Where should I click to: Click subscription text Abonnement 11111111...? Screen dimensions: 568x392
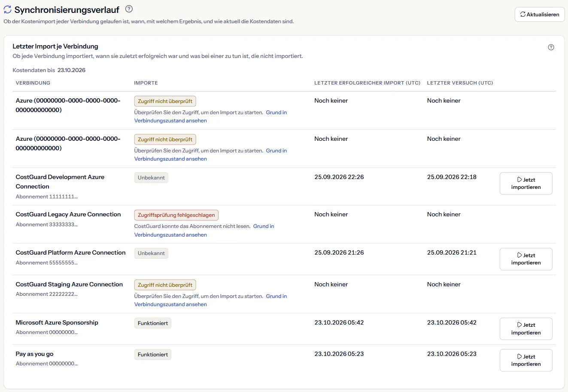click(47, 197)
